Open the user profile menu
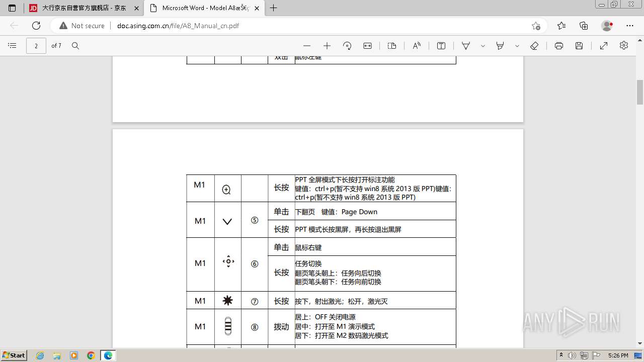Screen dimensions: 644x362 coord(607,26)
